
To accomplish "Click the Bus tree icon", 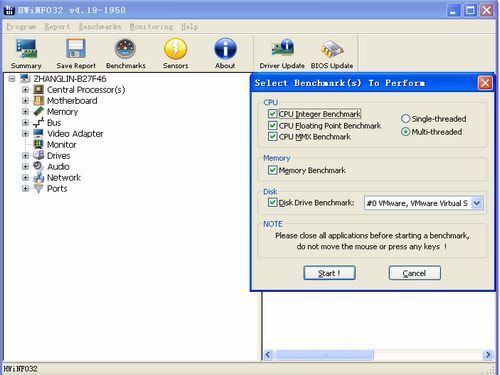I will (x=39, y=123).
